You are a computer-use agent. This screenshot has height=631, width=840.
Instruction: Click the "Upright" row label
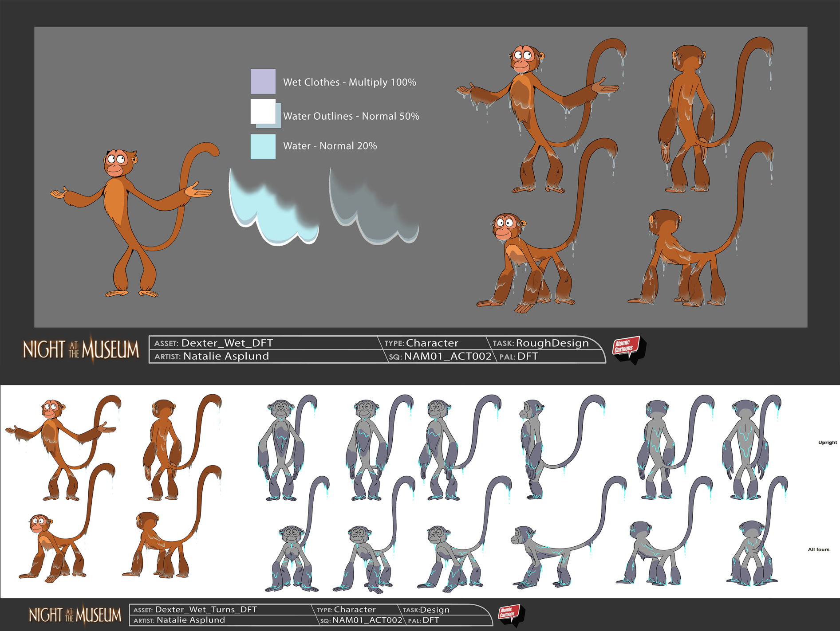[828, 442]
